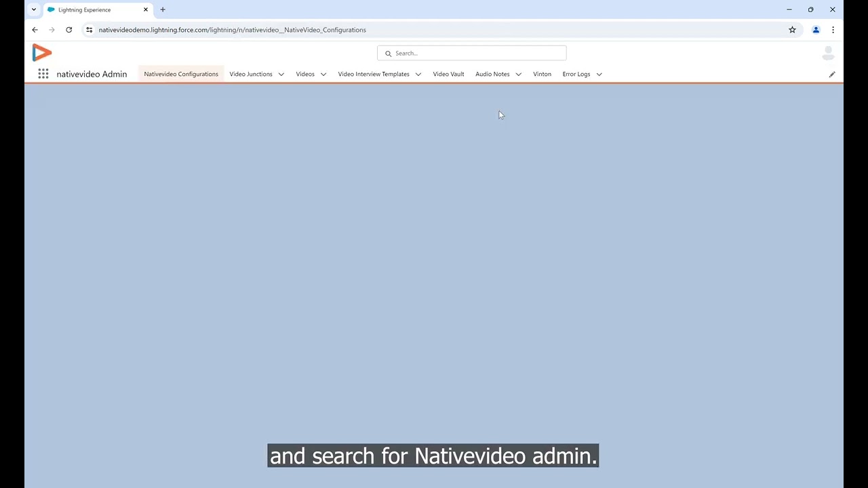Open the Audio Notes tab

(x=492, y=74)
